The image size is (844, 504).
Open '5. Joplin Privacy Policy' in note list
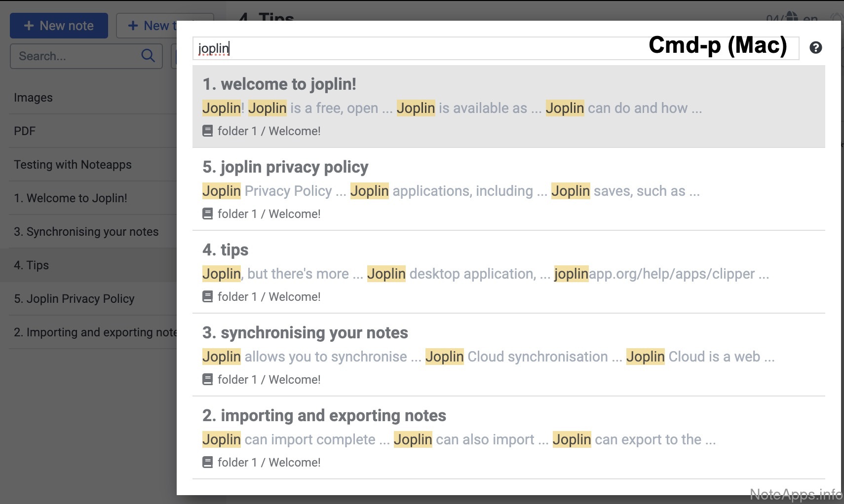pyautogui.click(x=74, y=299)
